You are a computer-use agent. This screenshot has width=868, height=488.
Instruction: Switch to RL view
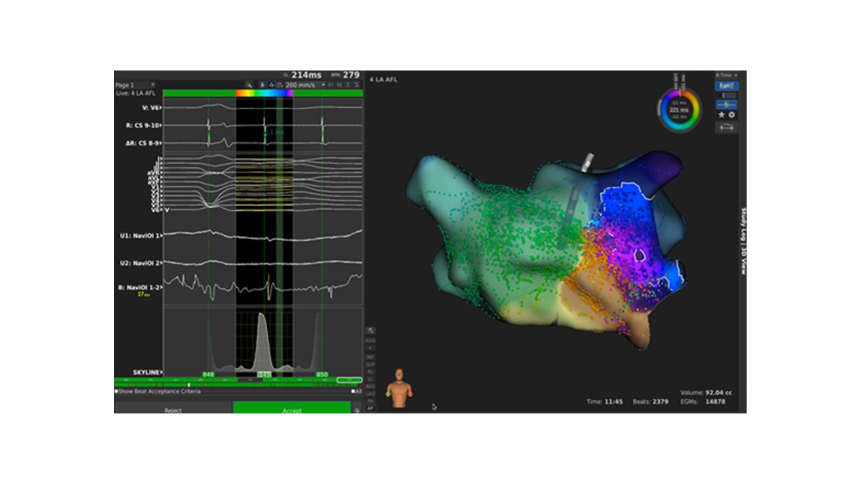click(371, 371)
